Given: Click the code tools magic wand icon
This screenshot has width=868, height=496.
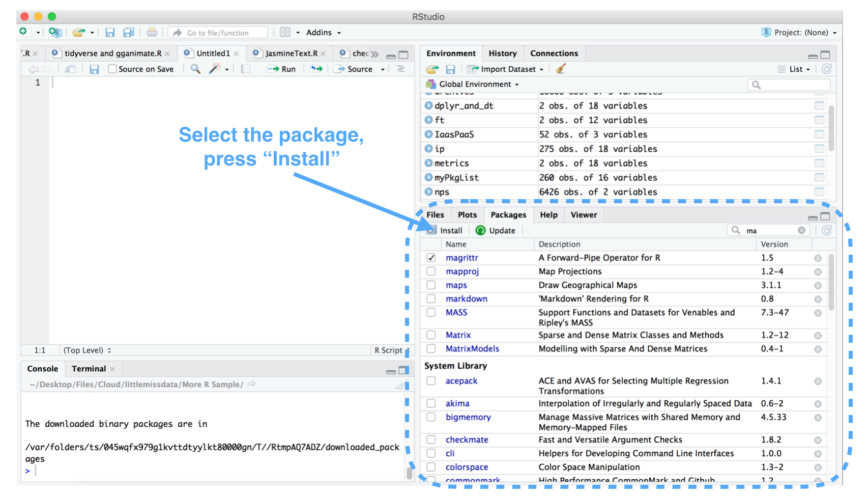Looking at the screenshot, I should 215,69.
